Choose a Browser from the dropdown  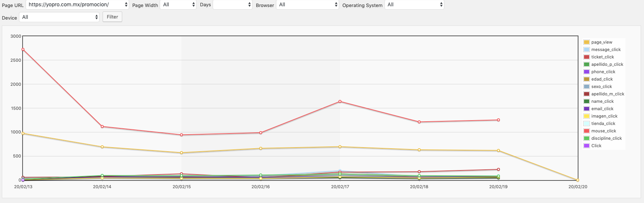click(307, 5)
